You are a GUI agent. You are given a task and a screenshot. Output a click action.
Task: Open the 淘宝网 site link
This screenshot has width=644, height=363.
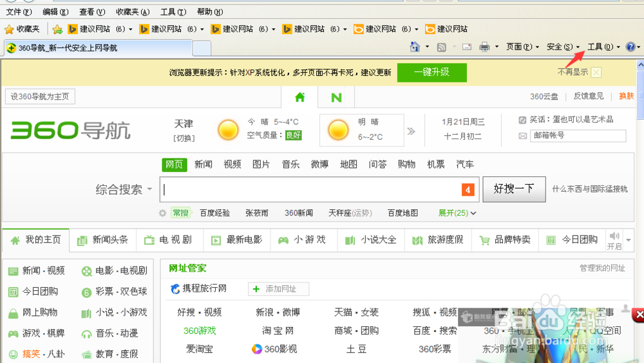[x=278, y=331]
